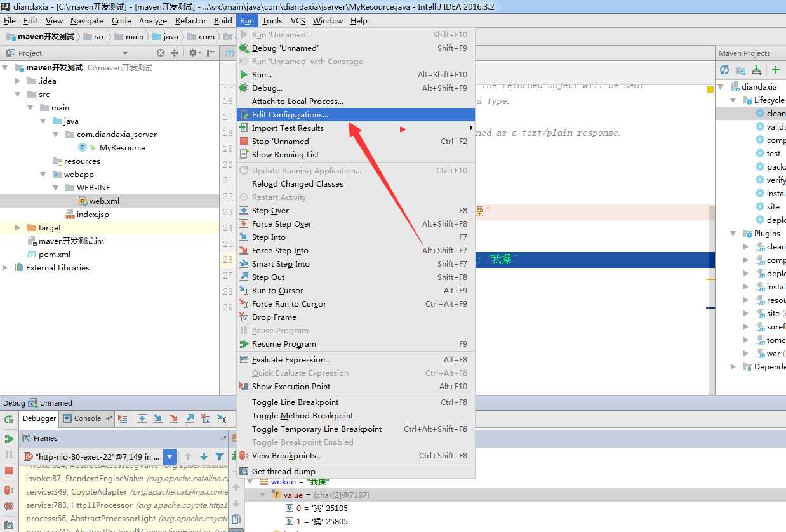Viewport: 786px width, 532px height.
Task: Click Resume Program icon in debug sidebar
Action: (x=9, y=439)
